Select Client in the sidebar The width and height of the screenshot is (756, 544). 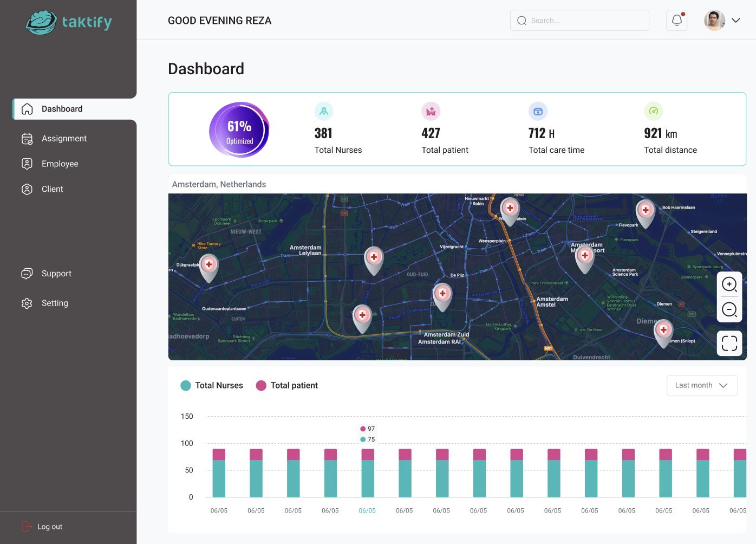coord(52,189)
